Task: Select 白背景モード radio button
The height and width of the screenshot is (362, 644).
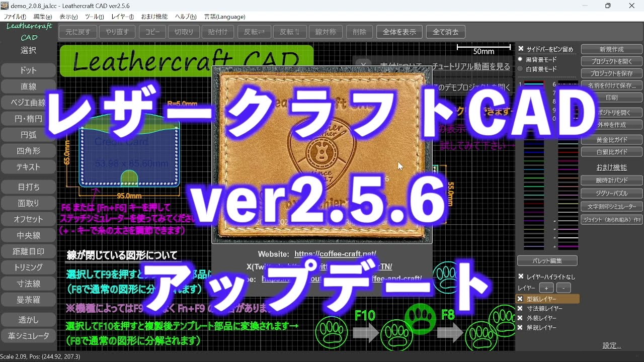Action: point(521,69)
